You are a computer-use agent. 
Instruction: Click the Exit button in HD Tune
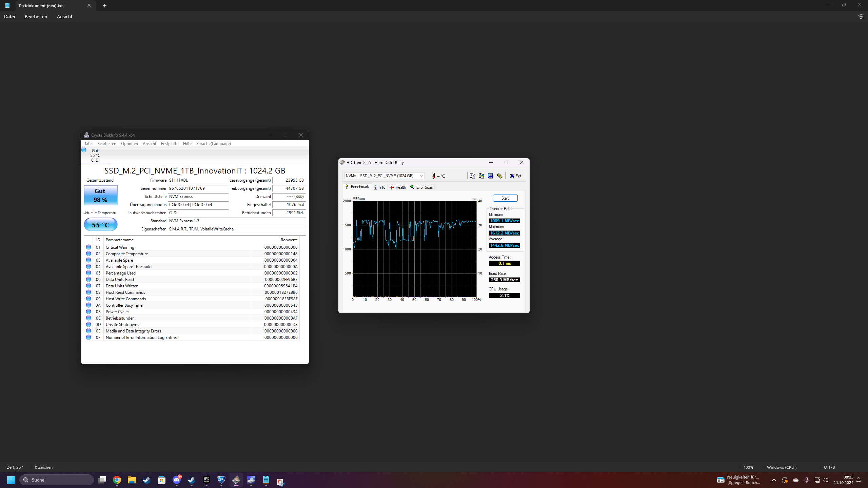pos(515,176)
